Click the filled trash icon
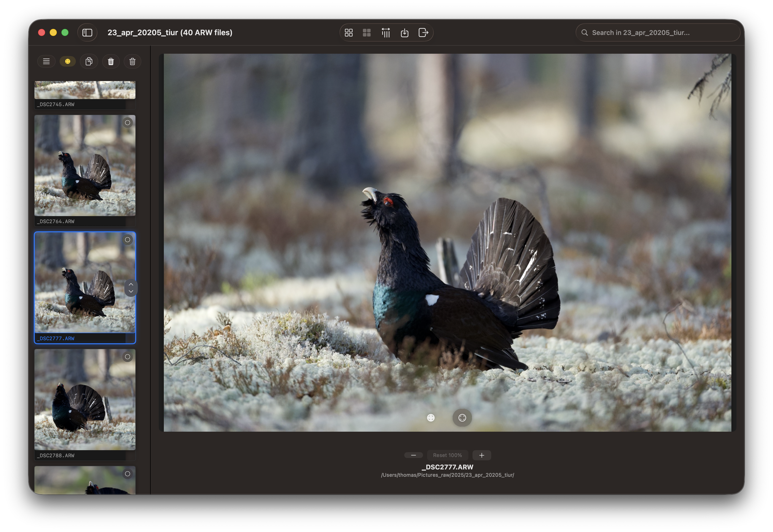 (111, 61)
